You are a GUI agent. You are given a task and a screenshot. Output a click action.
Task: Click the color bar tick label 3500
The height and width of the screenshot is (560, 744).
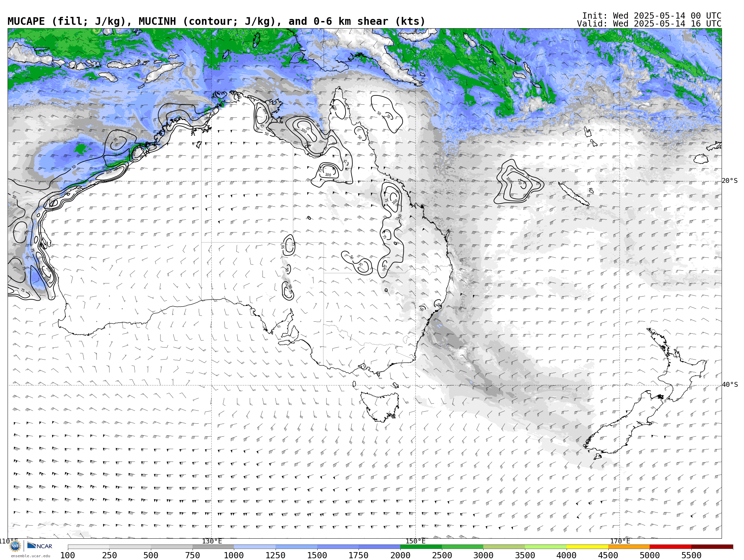pos(525,555)
